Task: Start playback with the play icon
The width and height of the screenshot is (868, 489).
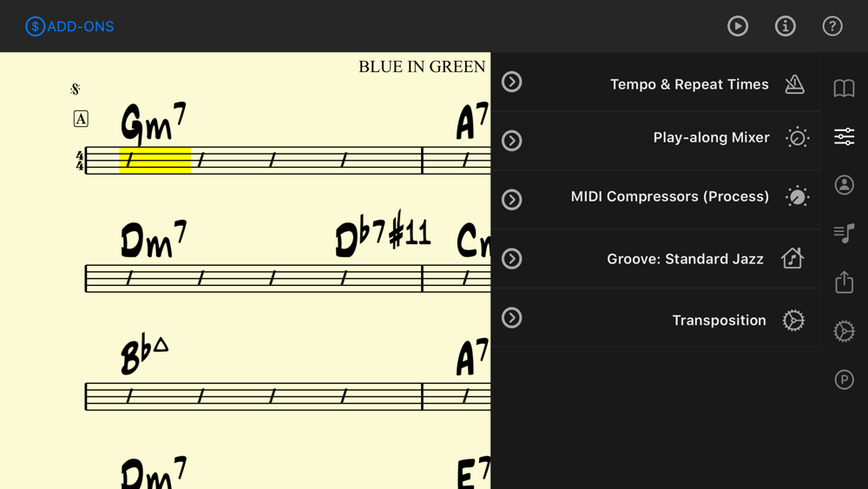Action: pos(737,26)
